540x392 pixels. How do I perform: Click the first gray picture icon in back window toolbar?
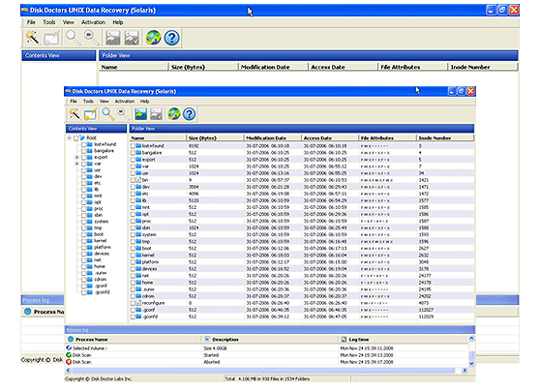(112, 38)
